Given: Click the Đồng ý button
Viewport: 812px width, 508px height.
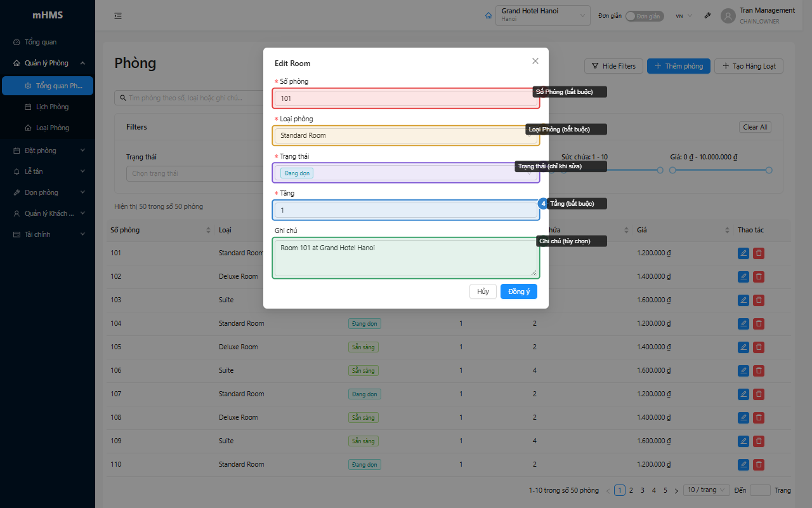Looking at the screenshot, I should tap(519, 291).
